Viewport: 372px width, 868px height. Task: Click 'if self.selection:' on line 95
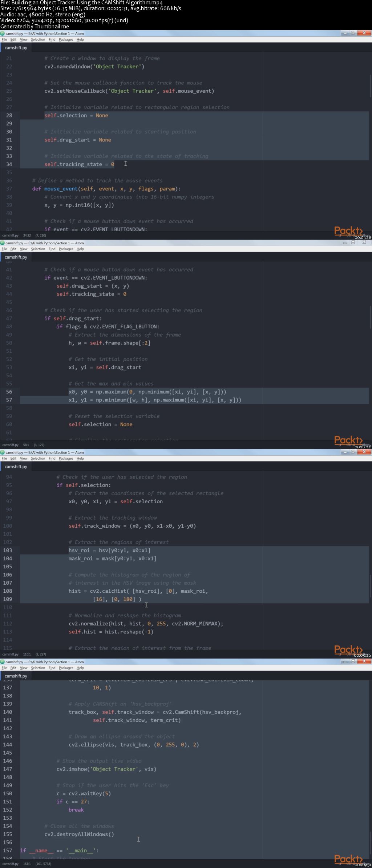click(84, 485)
